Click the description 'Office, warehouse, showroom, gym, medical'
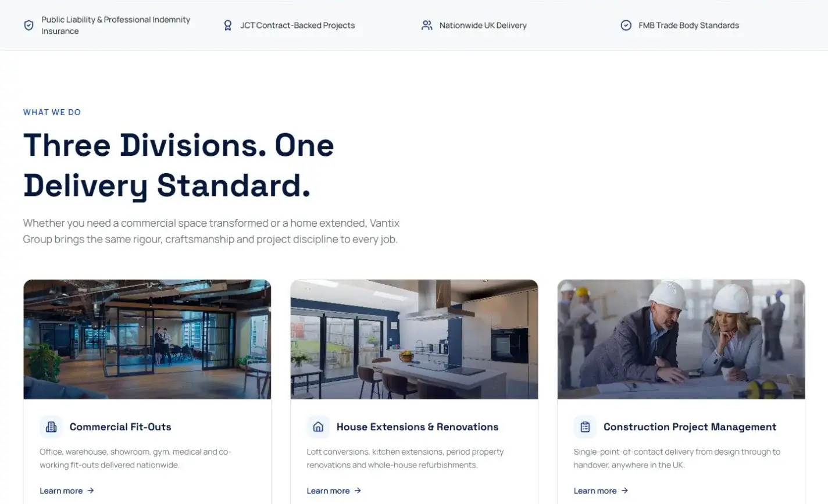Screen dimensions: 828x504 pos(135,458)
